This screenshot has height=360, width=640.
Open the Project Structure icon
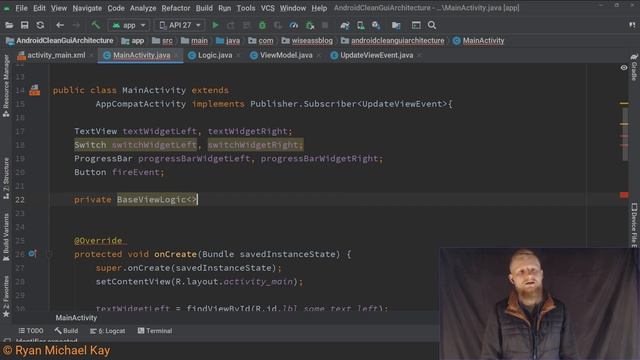[x=396, y=25]
